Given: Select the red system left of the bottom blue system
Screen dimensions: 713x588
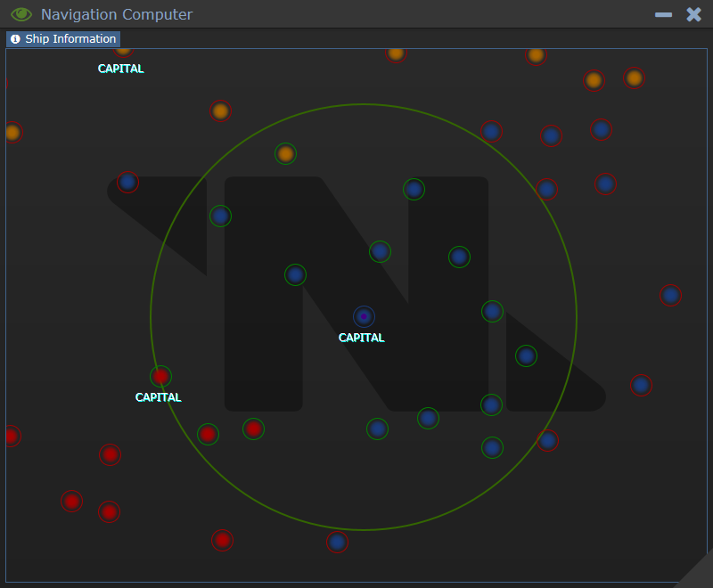Looking at the screenshot, I should click(222, 540).
